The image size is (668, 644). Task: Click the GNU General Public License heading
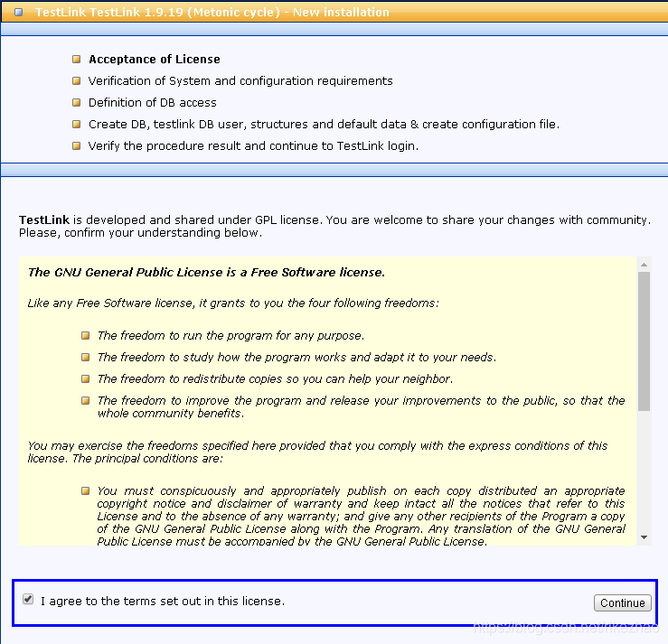pyautogui.click(x=206, y=273)
